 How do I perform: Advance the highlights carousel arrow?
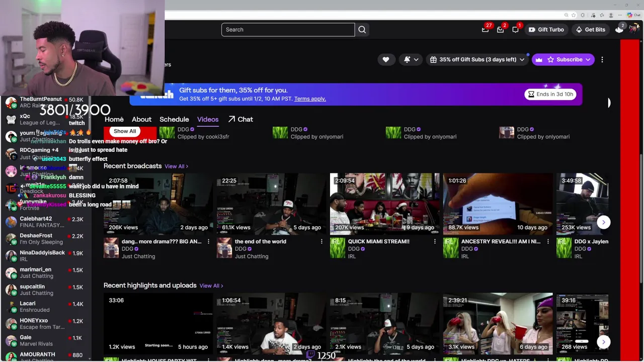tap(604, 342)
